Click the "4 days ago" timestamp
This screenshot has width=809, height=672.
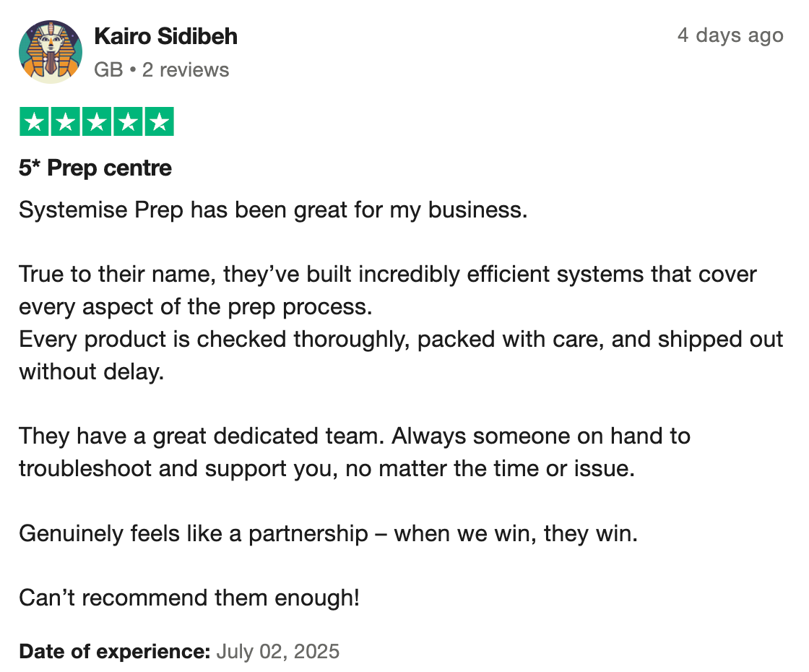(x=730, y=35)
